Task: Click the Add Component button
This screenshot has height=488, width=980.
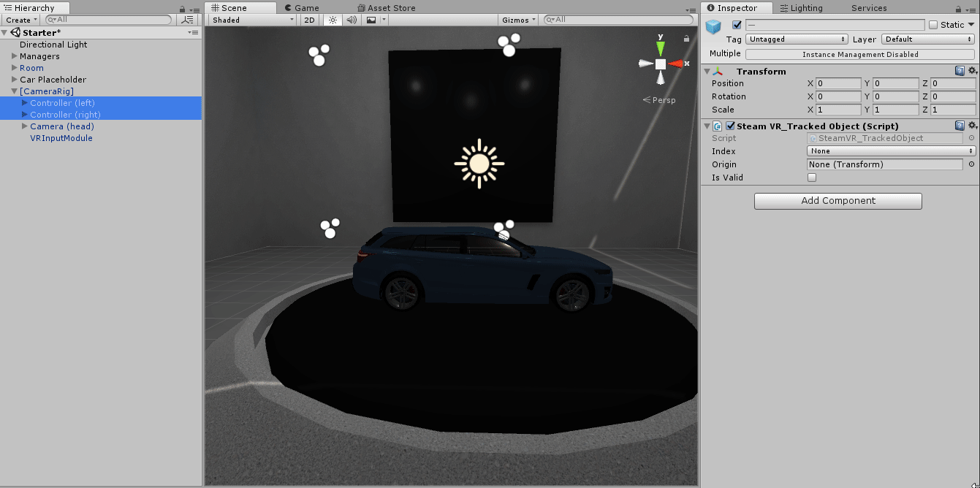Action: click(x=837, y=201)
